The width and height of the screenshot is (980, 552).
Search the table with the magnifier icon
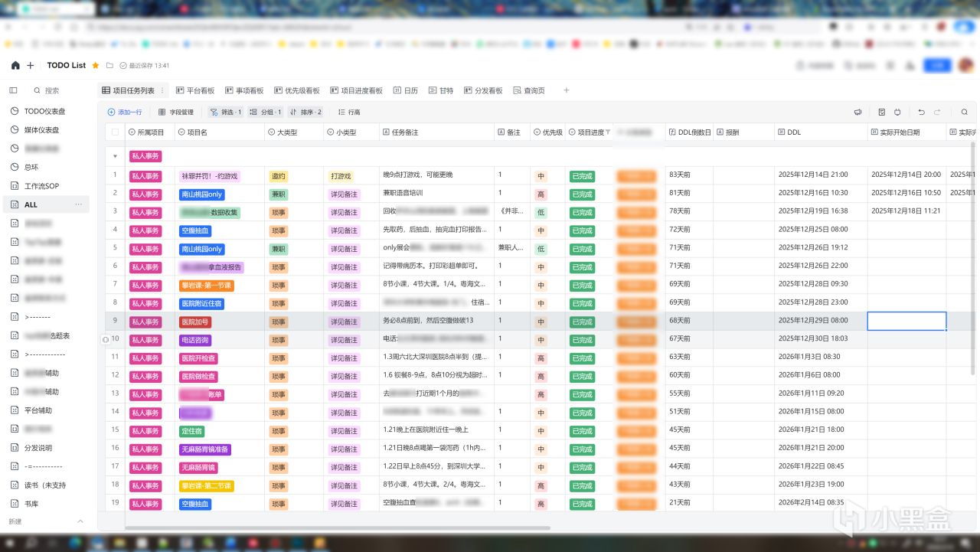point(965,112)
